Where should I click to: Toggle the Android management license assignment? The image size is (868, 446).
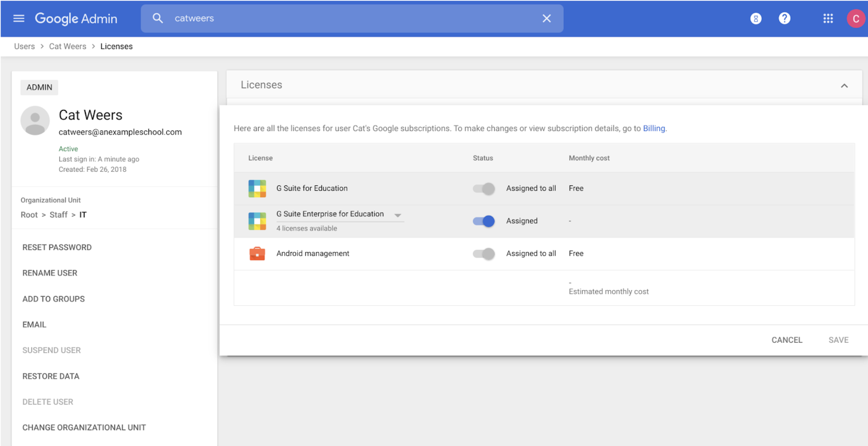click(484, 254)
